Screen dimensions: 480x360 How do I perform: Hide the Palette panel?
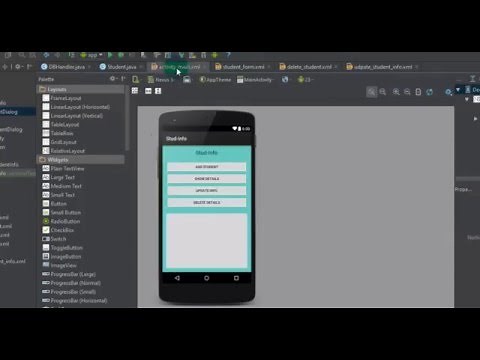(x=123, y=79)
